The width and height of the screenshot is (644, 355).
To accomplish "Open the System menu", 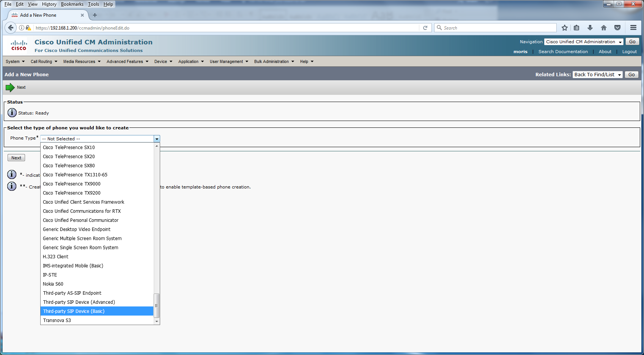I will (x=15, y=61).
